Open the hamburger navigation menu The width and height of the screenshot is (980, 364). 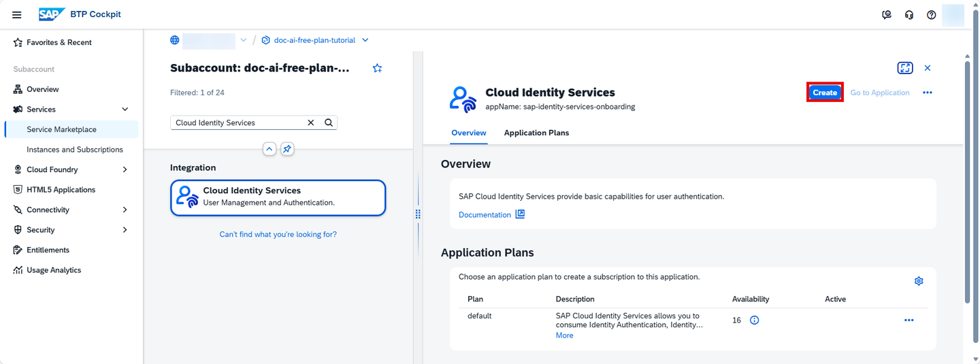tap(17, 15)
